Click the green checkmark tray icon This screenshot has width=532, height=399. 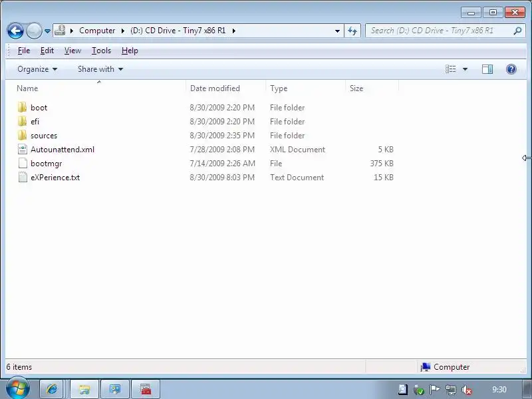point(419,390)
